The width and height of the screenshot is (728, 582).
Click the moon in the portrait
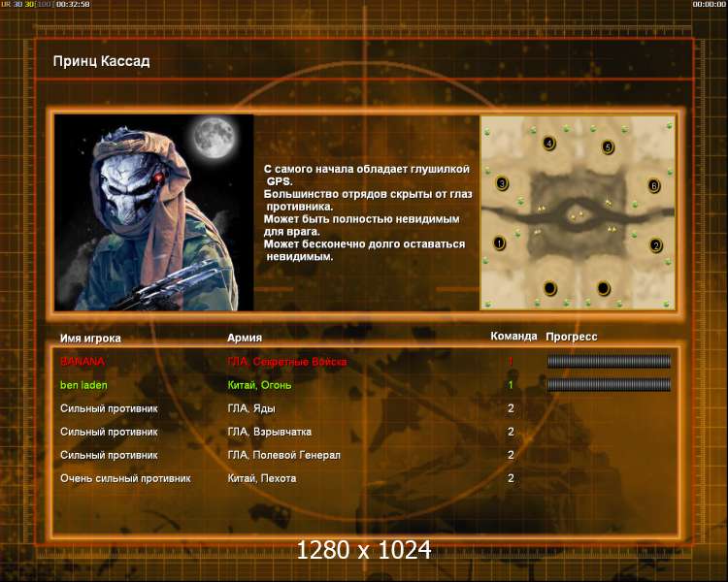click(215, 138)
